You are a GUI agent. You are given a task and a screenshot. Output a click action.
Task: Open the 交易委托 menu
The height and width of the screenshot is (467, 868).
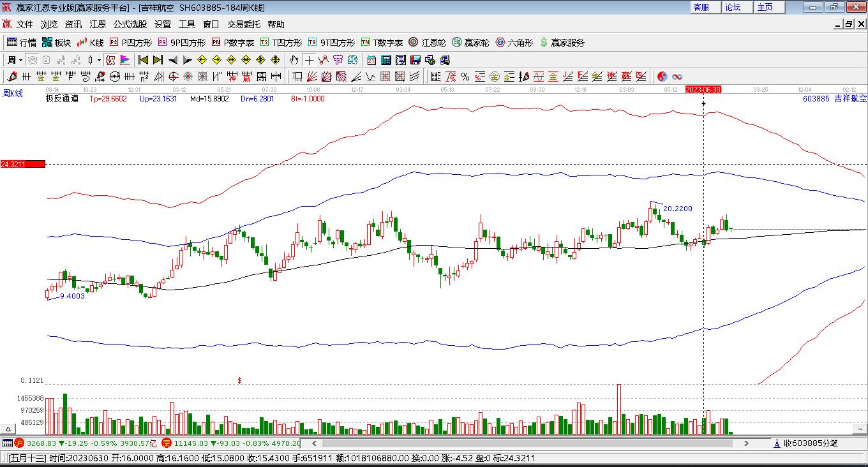(x=244, y=24)
